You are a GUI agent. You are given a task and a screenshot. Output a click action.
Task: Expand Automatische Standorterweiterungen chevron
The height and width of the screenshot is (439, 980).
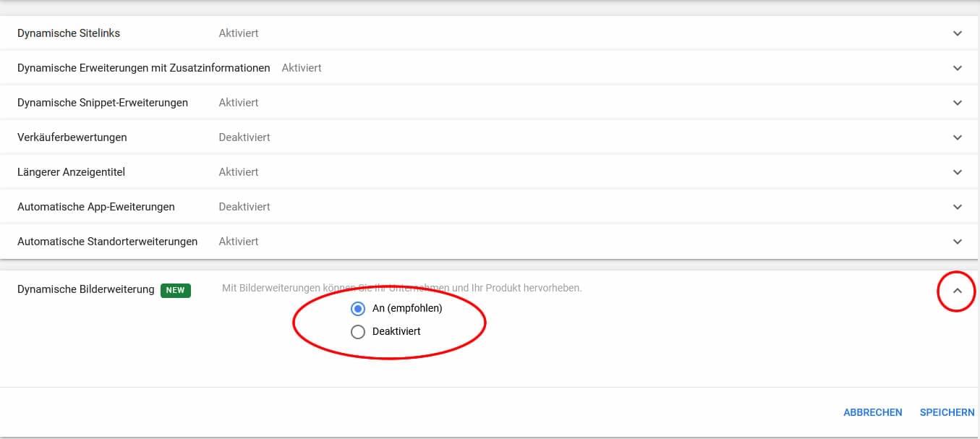click(x=958, y=242)
